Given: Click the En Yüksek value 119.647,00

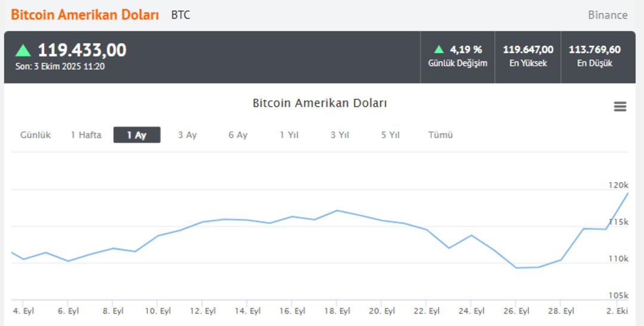Looking at the screenshot, I should [x=528, y=50].
